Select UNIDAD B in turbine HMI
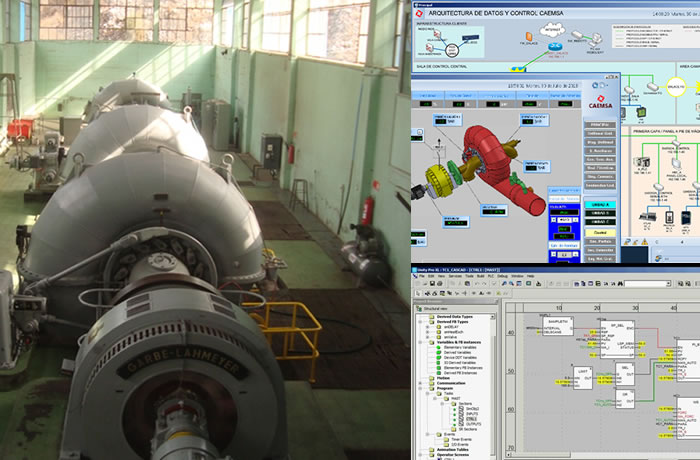Image resolution: width=700 pixels, height=460 pixels. point(600,213)
